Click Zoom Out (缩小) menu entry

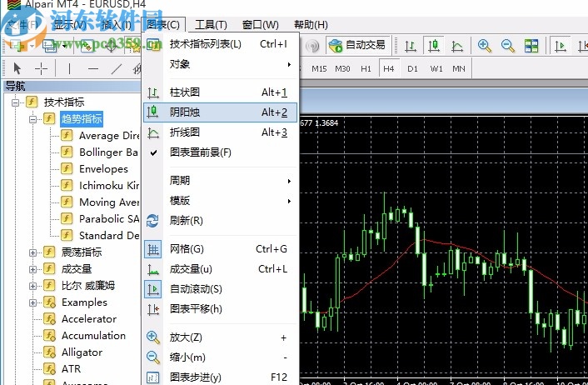(221, 357)
